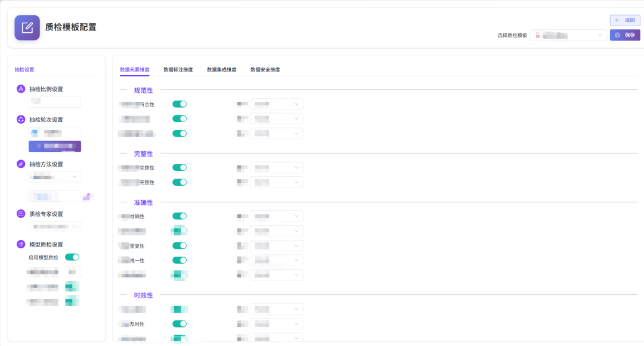The width and height of the screenshot is (644, 346).
Task: Click the 质检专家设置 section icon
Action: coord(21,214)
